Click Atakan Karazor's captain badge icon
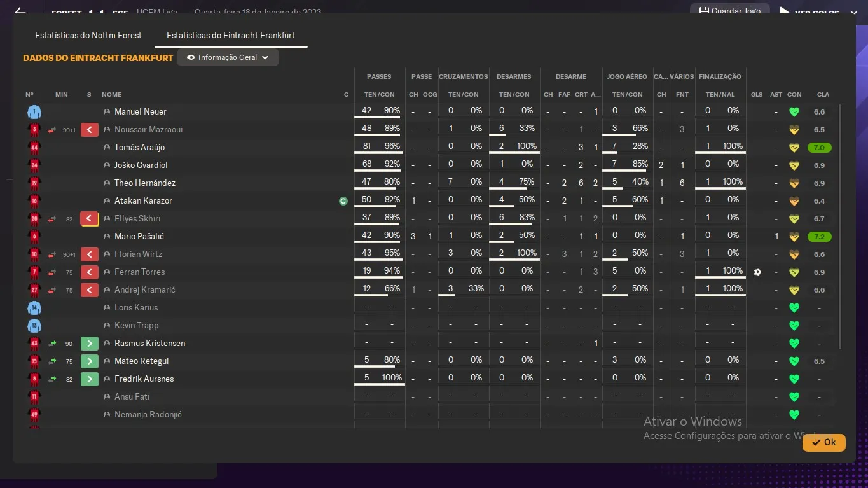The width and height of the screenshot is (868, 488). tap(343, 201)
